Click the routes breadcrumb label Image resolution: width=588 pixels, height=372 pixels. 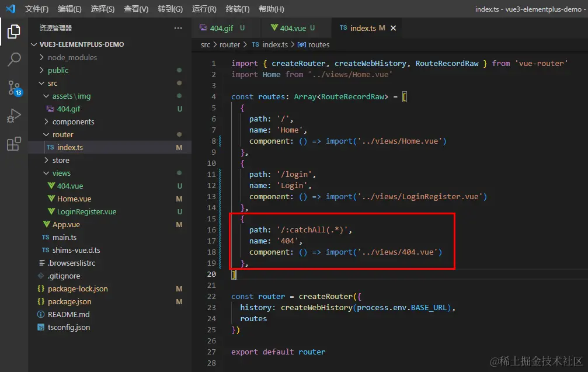pos(319,44)
